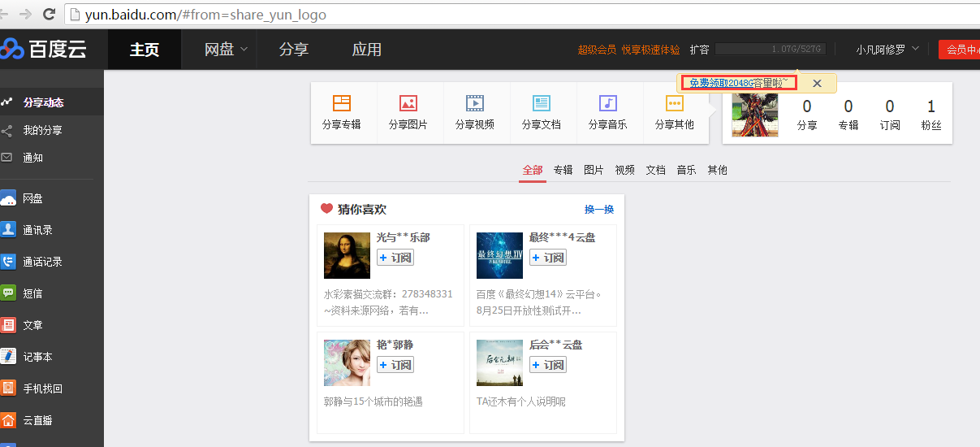Select the 专辑 filter tab
The image size is (980, 447).
(x=563, y=170)
